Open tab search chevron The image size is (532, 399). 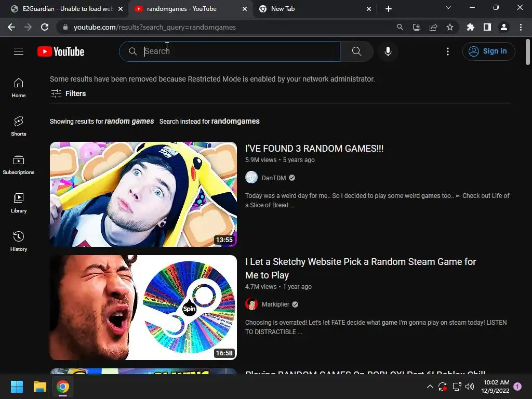pyautogui.click(x=448, y=7)
